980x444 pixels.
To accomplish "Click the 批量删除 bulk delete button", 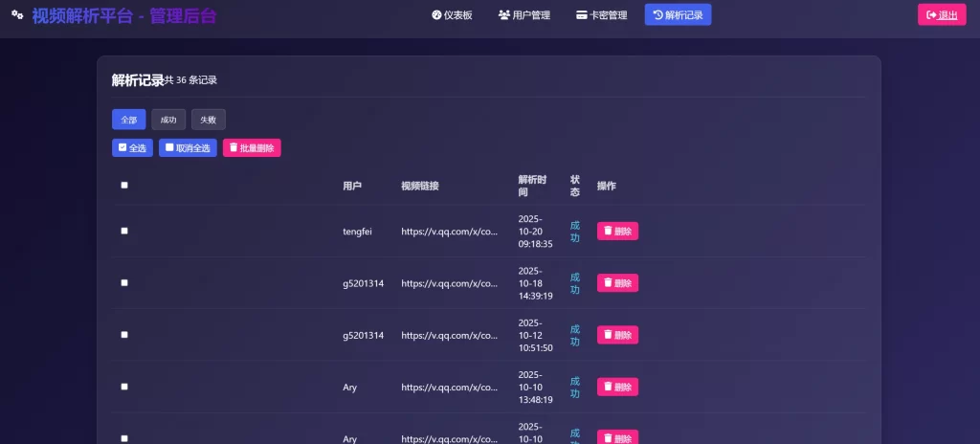I will [252, 148].
